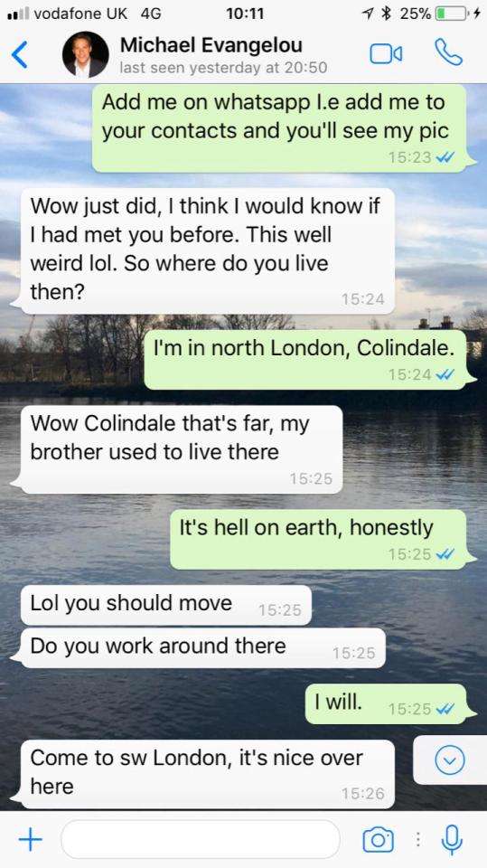
Task: Open Michael Evangelou's profile picture
Action: pyautogui.click(x=85, y=54)
